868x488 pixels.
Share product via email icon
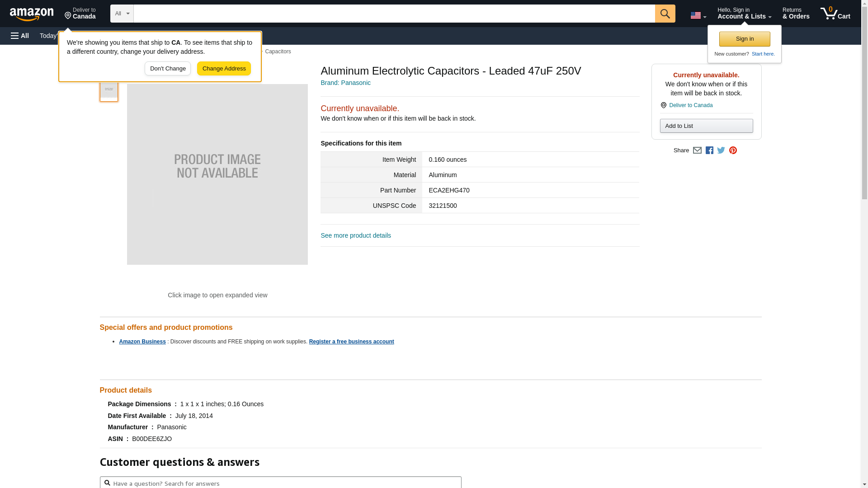point(697,150)
